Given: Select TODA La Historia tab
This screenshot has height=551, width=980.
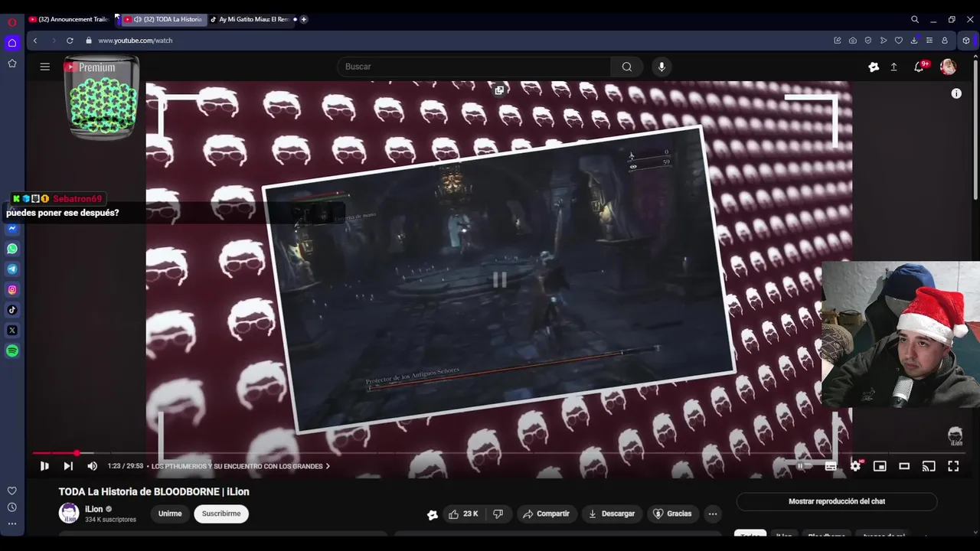Looking at the screenshot, I should point(165,19).
